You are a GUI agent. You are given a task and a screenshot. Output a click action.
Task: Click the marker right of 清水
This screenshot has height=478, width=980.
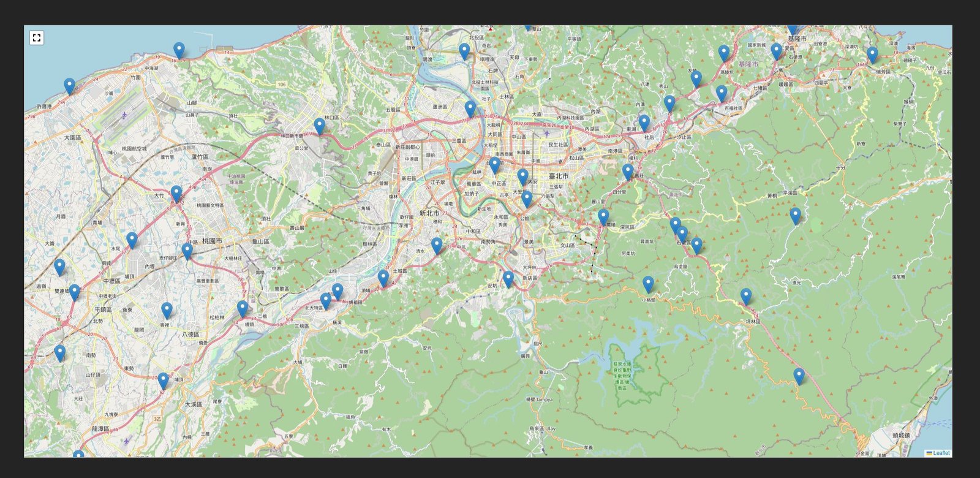pyautogui.click(x=437, y=246)
